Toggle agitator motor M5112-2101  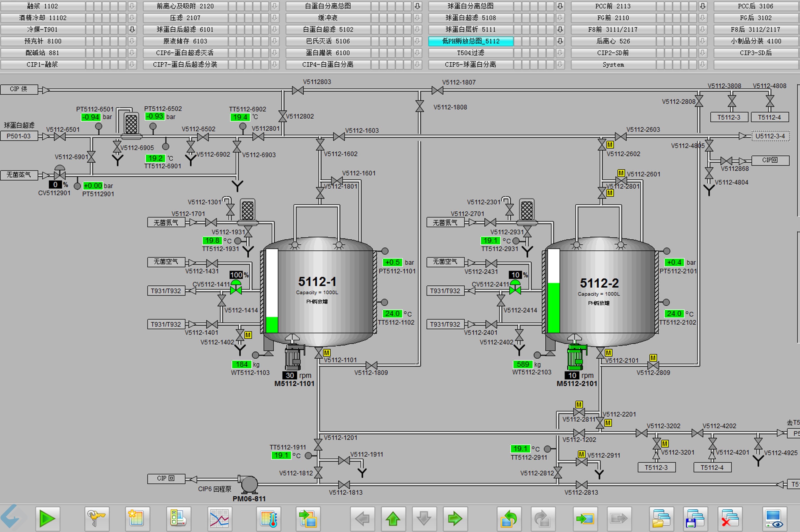575,357
